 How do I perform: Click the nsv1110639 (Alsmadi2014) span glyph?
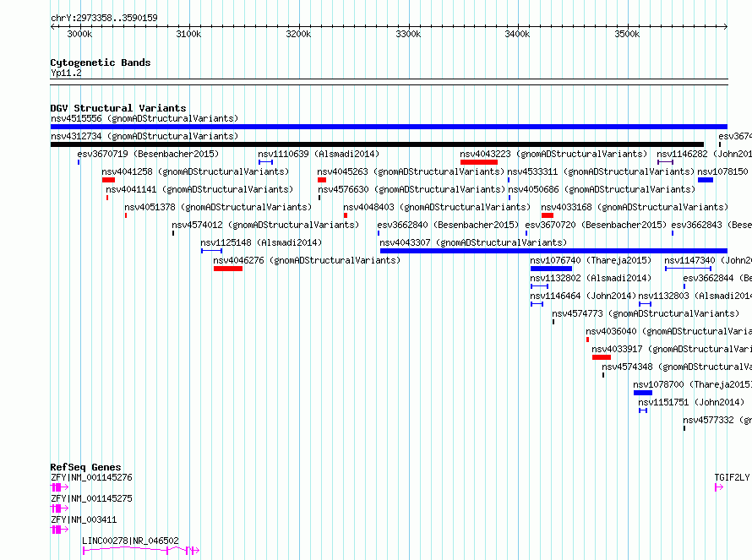[x=265, y=162]
